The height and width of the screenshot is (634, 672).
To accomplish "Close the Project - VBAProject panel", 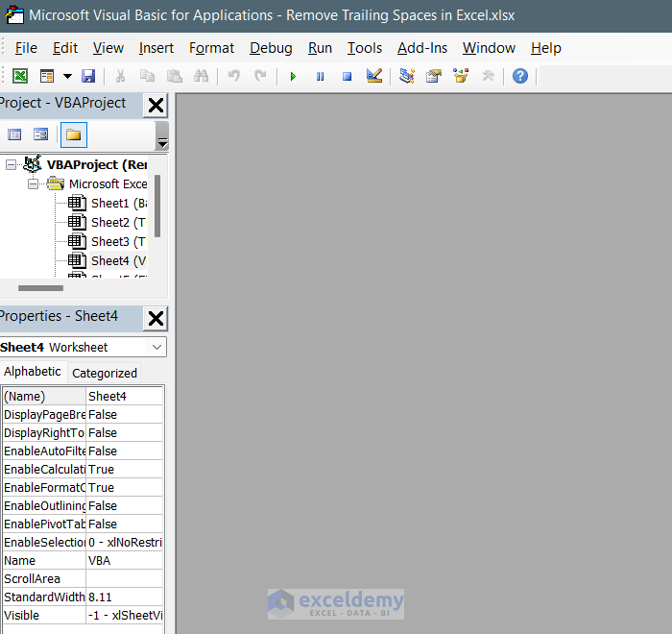I will [x=156, y=105].
